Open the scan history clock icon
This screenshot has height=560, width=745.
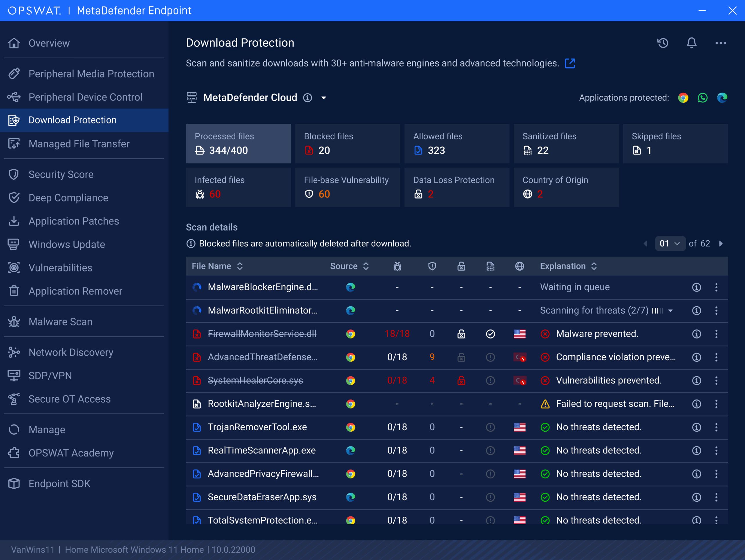click(x=663, y=43)
